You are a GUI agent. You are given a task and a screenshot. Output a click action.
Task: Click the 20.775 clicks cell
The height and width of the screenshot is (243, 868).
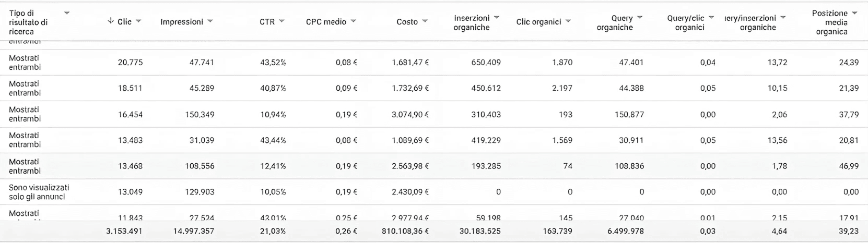point(130,63)
